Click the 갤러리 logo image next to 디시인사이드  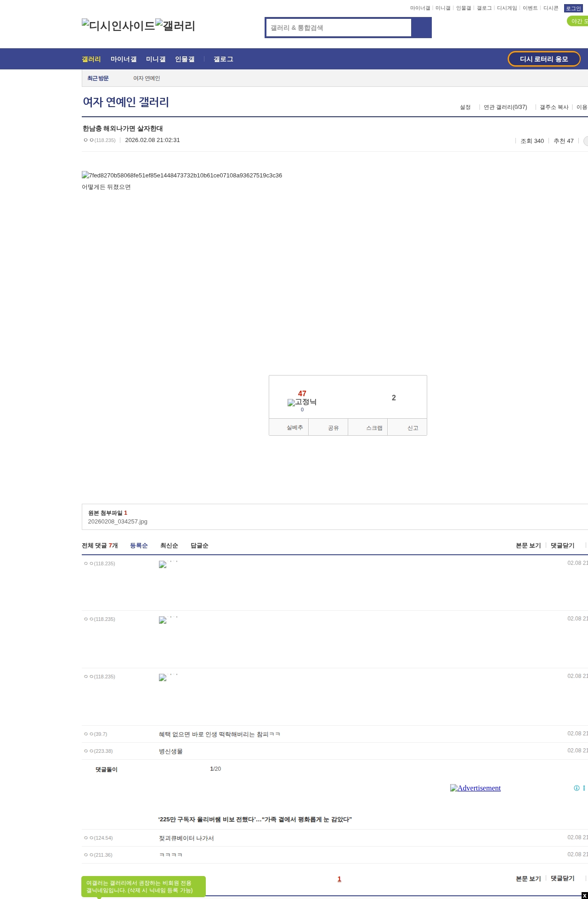(175, 26)
